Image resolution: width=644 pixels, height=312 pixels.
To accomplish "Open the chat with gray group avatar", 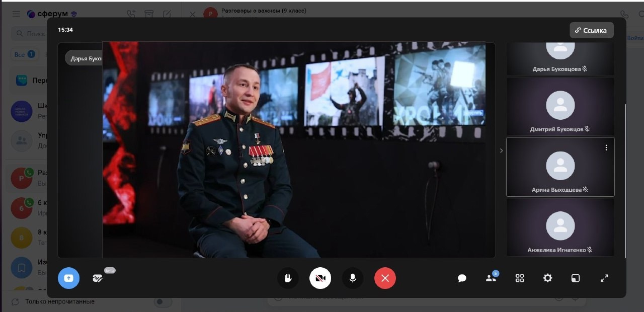I will (x=22, y=140).
